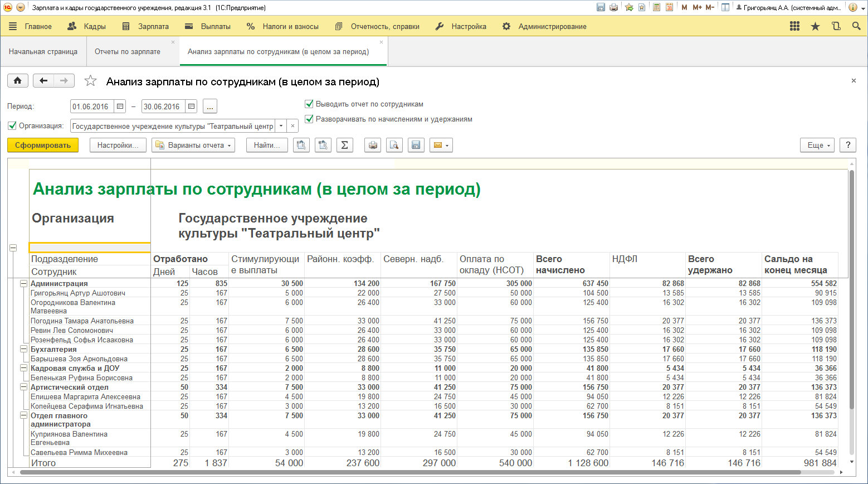
Task: Open the history scroll icon
Action: 836,26
